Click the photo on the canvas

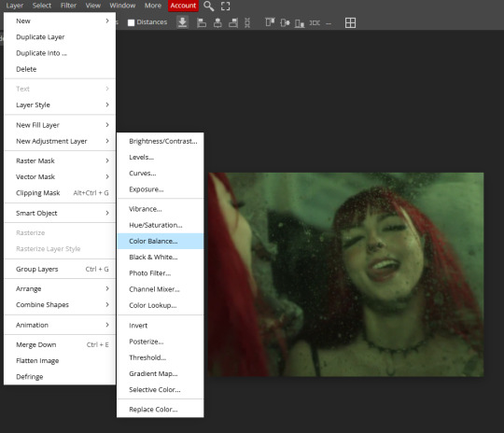346,274
